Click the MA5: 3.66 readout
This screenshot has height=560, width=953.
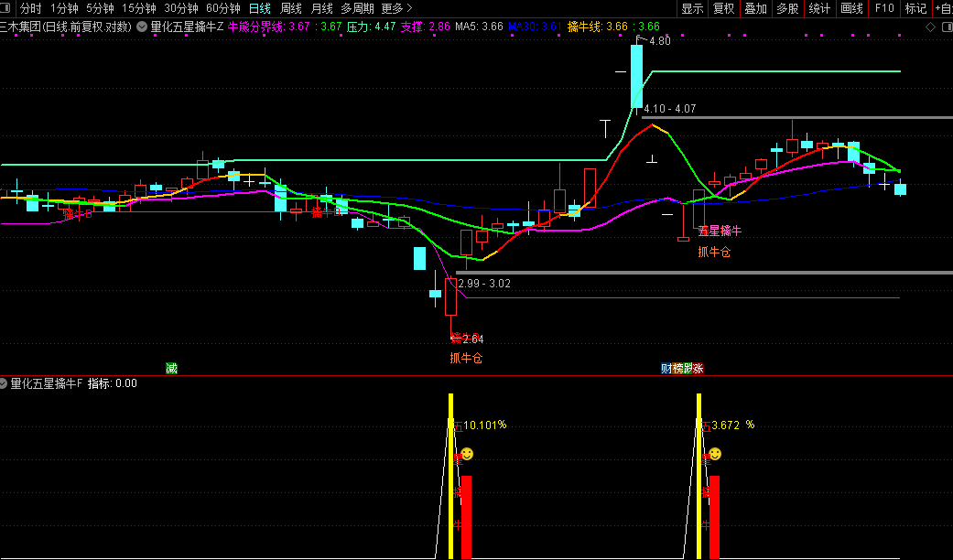[479, 27]
